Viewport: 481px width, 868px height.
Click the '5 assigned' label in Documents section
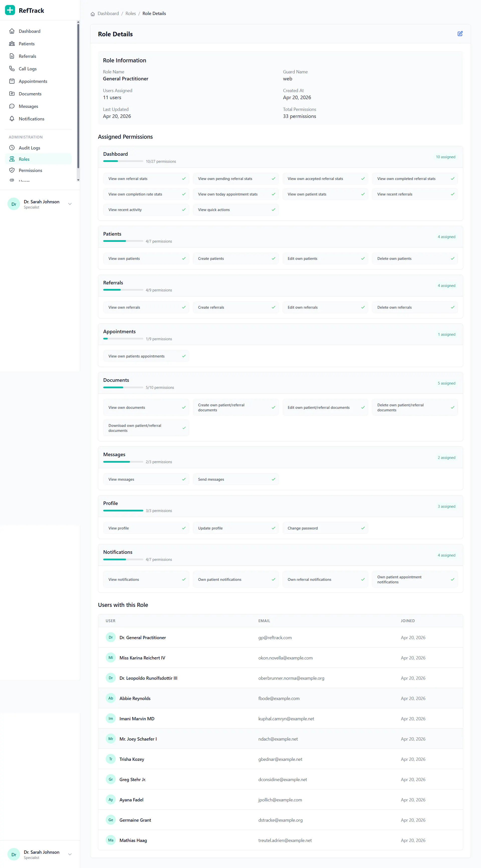coord(446,383)
